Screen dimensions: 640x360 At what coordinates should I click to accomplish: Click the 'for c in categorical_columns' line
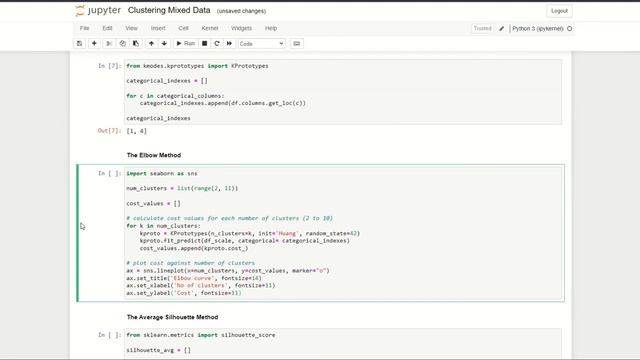(x=175, y=96)
